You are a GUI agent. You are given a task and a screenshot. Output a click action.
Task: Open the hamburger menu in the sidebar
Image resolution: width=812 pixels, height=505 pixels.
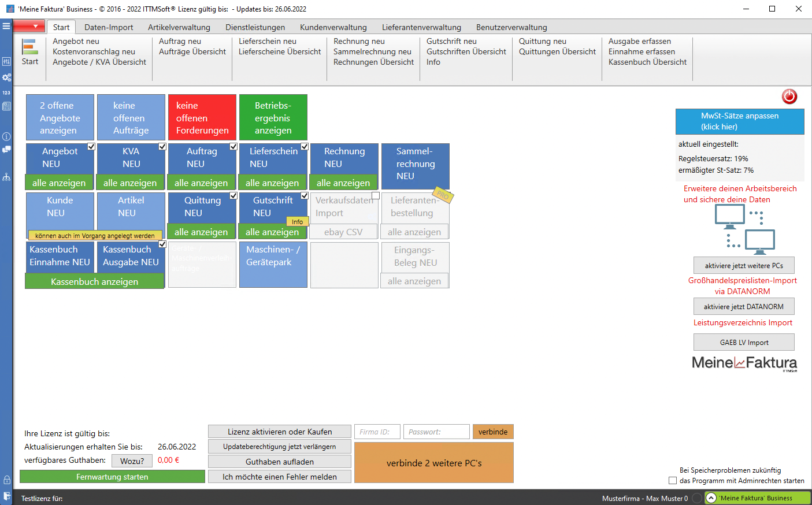point(6,26)
